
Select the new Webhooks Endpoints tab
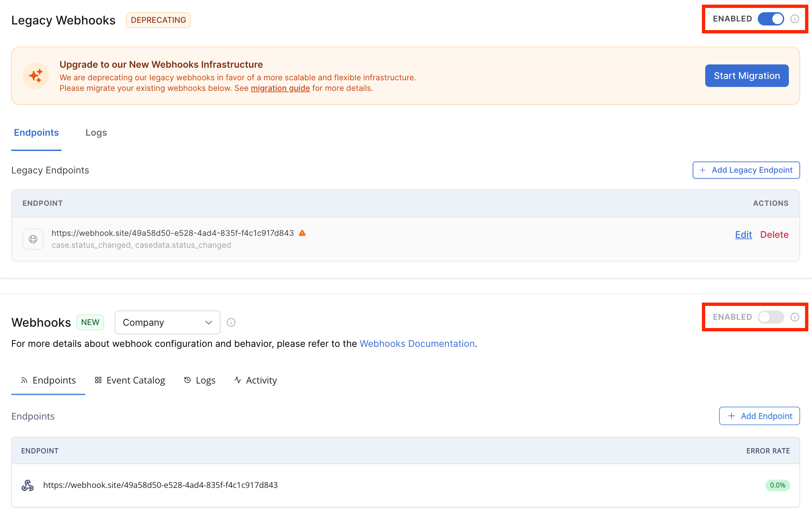(48, 380)
